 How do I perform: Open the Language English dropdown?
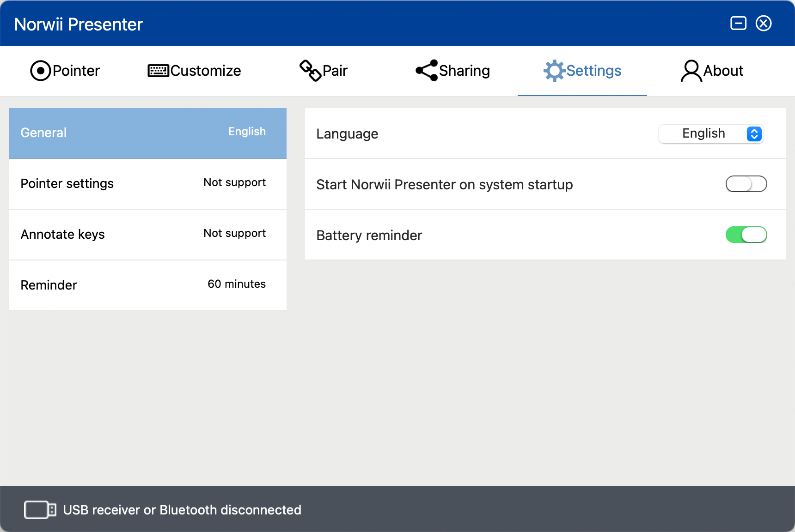(x=710, y=134)
